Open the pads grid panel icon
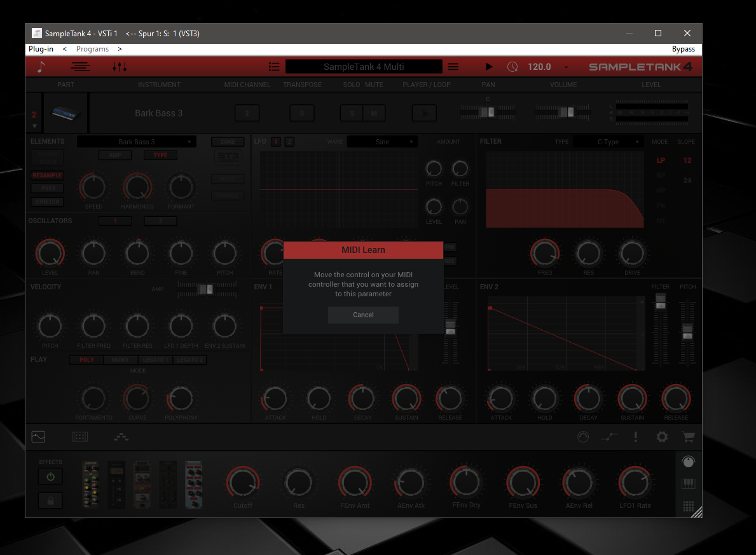Image resolution: width=756 pixels, height=555 pixels. (79, 437)
